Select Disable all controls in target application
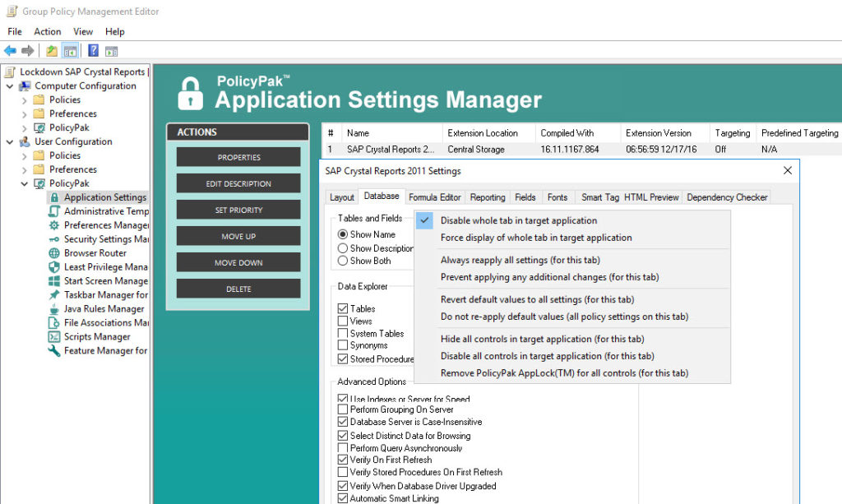The image size is (842, 504). click(547, 356)
